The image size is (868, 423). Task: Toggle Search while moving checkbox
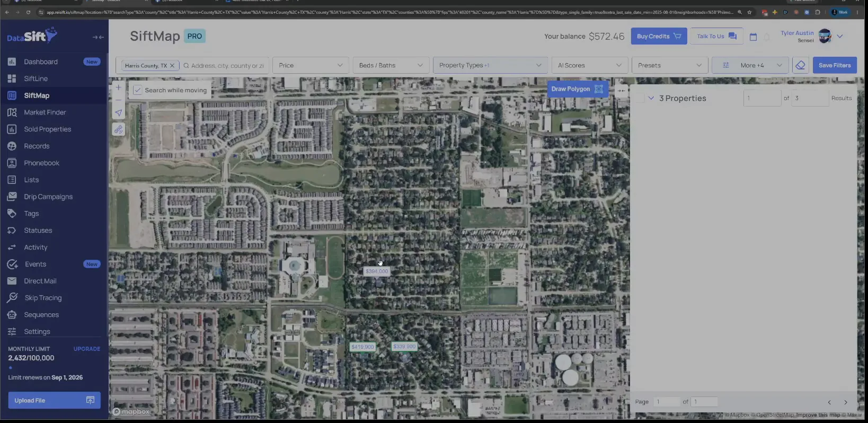(138, 90)
